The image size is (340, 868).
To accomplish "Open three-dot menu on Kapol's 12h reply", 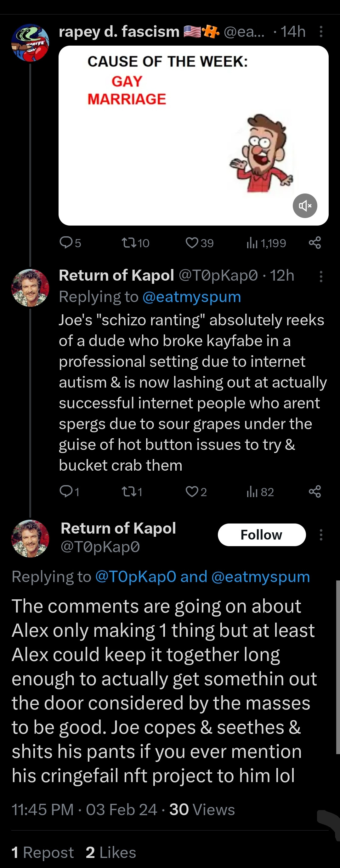I will (x=321, y=277).
